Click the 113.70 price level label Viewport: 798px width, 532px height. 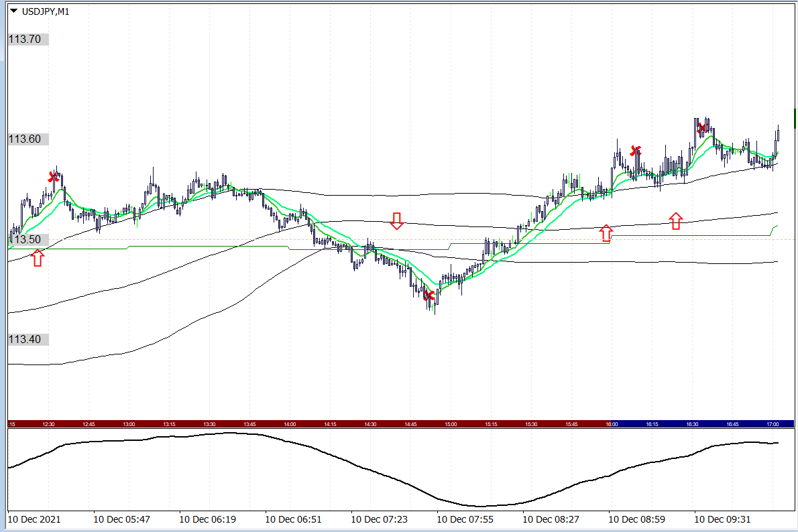pos(25,40)
